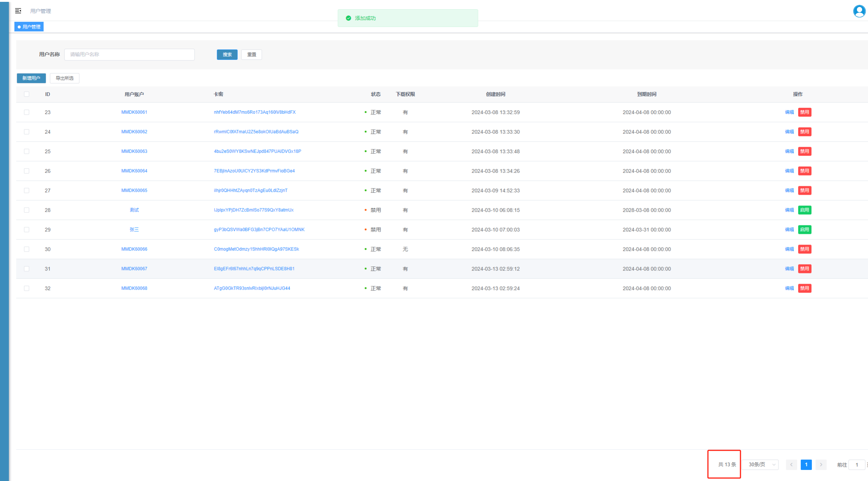
Task: Click card key starting with nhfYeb64dM7
Action: click(255, 112)
